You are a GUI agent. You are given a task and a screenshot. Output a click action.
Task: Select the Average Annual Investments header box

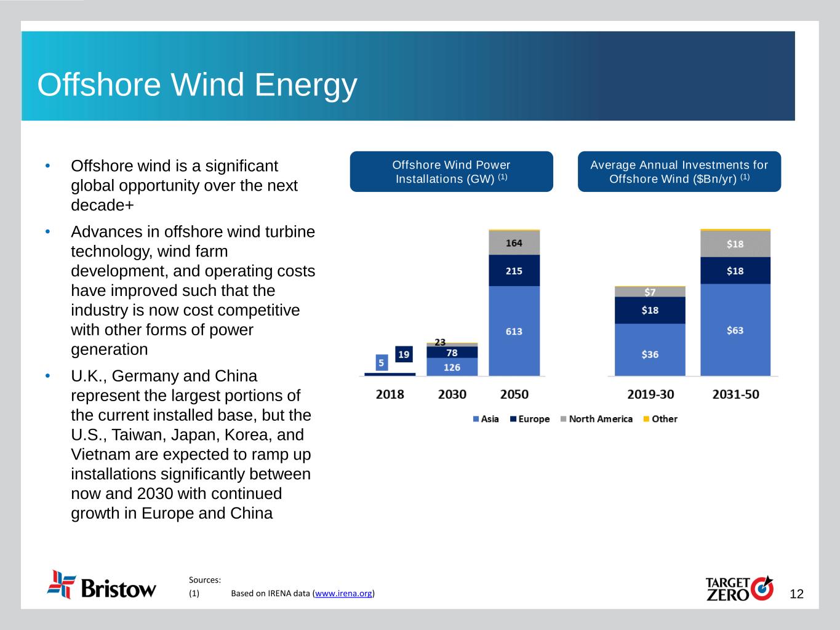(x=679, y=172)
